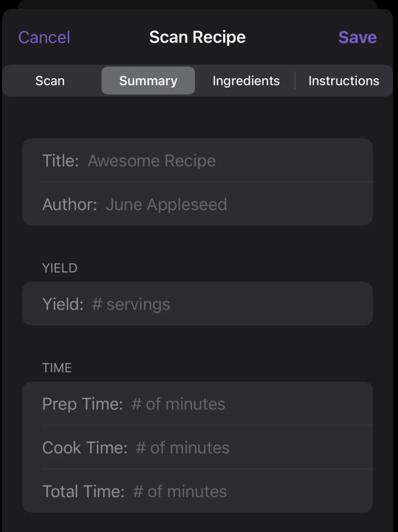Screen dimensions: 398x532
Task: Click the Scan Recipe sheet title
Action: click(x=198, y=37)
